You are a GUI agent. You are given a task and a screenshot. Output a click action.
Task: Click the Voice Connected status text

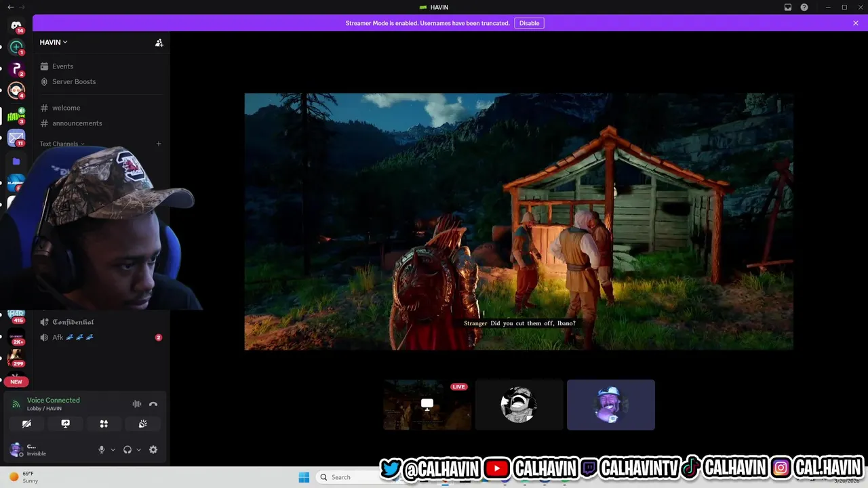54,401
